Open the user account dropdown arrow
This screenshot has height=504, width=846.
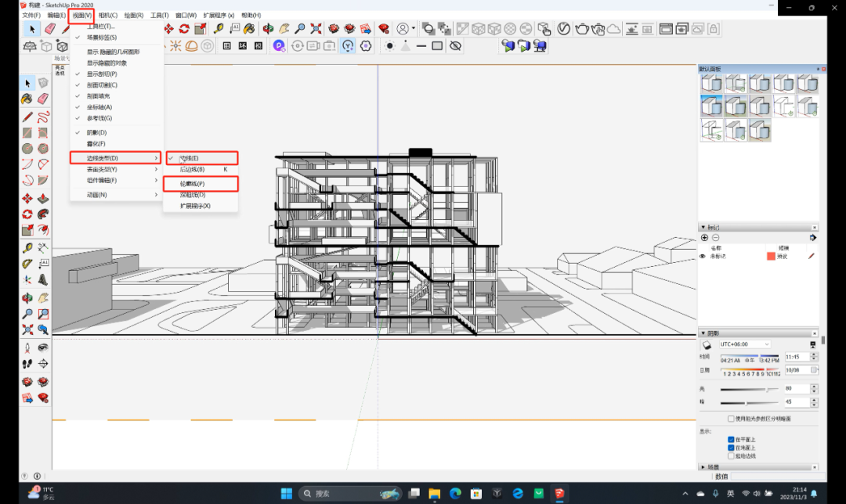pyautogui.click(x=414, y=29)
